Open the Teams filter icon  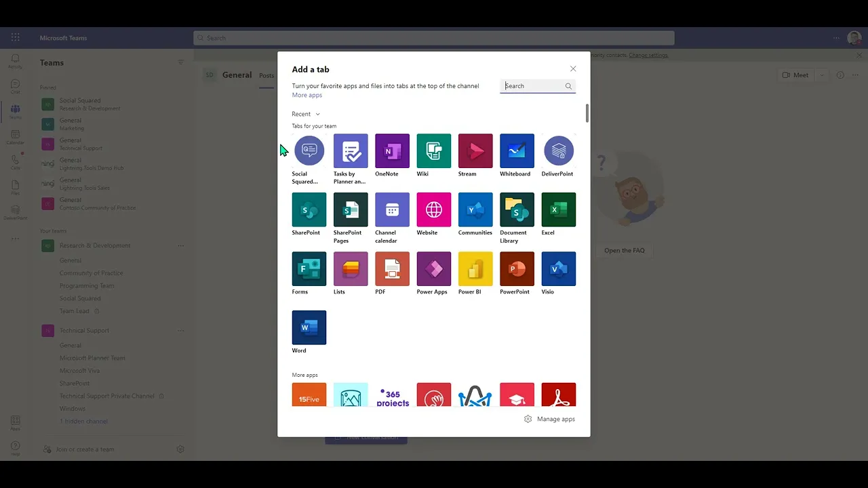[181, 62]
